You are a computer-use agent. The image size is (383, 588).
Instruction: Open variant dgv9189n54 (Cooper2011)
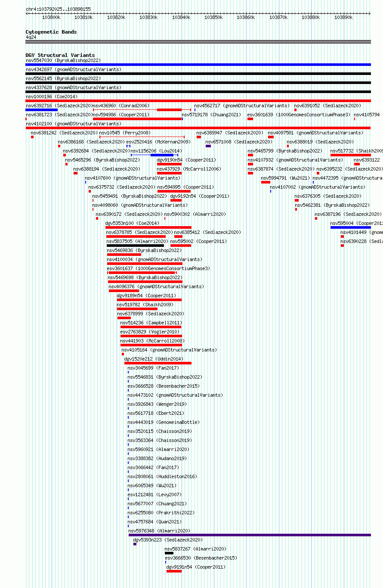pos(146,296)
